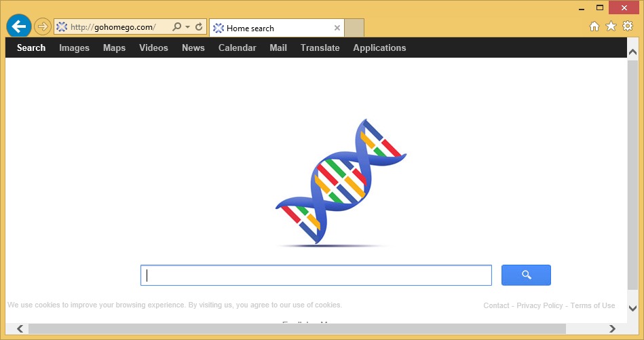The width and height of the screenshot is (644, 340).
Task: Click the favicon on the Home search tab
Action: (x=219, y=28)
